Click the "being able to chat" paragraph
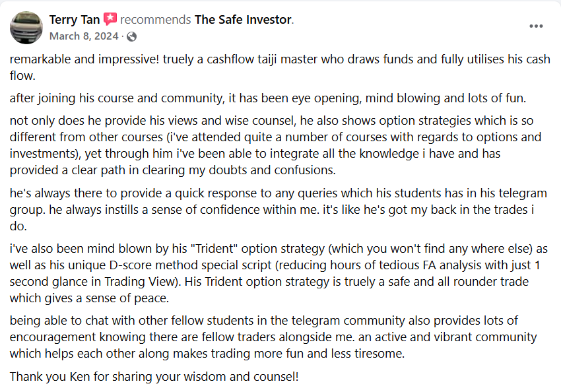The height and width of the screenshot is (392, 561). pyautogui.click(x=273, y=337)
